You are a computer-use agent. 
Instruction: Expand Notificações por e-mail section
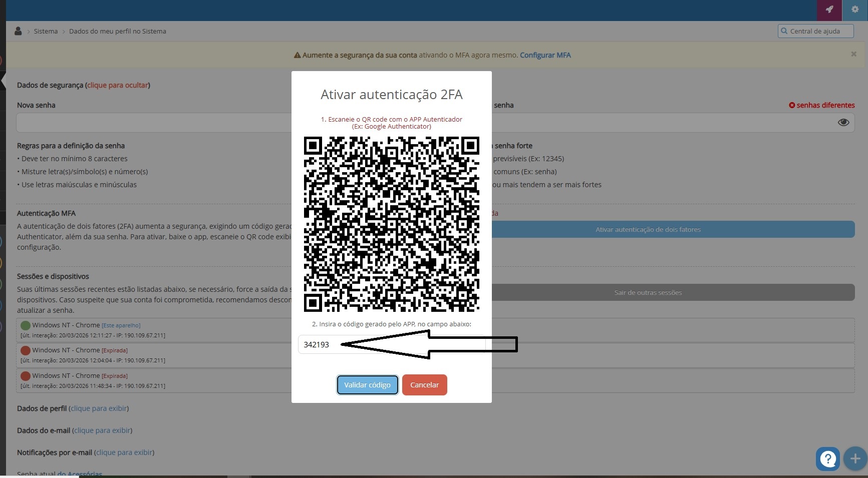(124, 452)
